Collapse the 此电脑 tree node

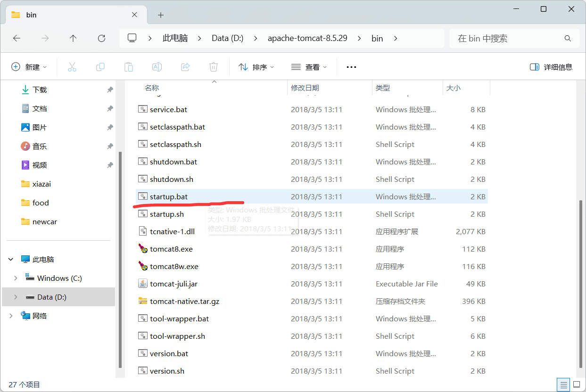coord(11,259)
